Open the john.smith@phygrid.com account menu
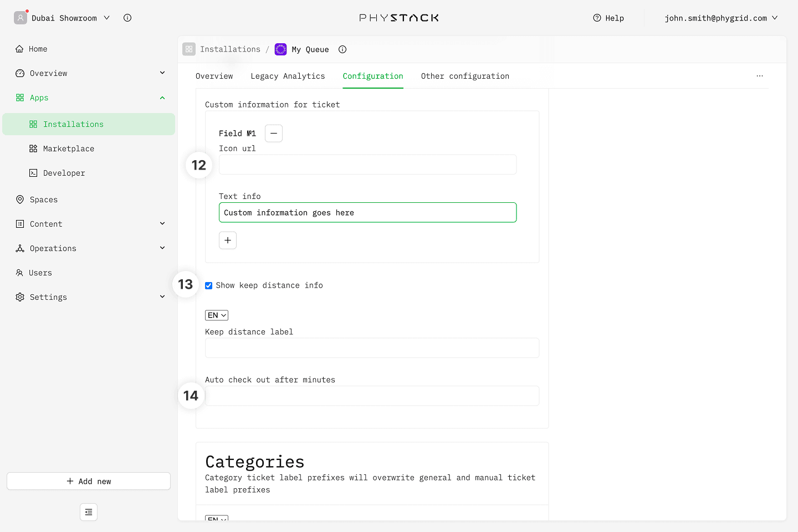The width and height of the screenshot is (798, 532). (x=720, y=18)
